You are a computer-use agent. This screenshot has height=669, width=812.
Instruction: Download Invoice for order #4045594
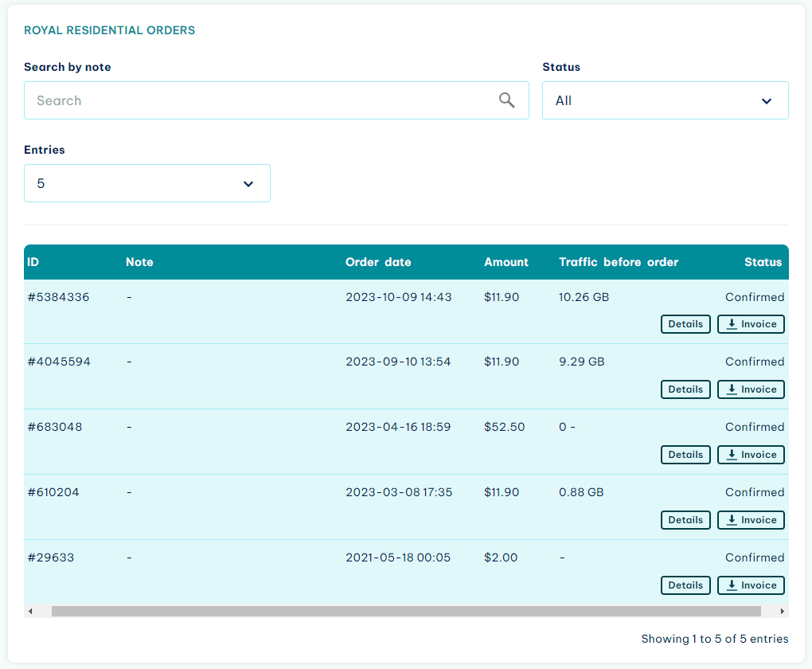(751, 389)
